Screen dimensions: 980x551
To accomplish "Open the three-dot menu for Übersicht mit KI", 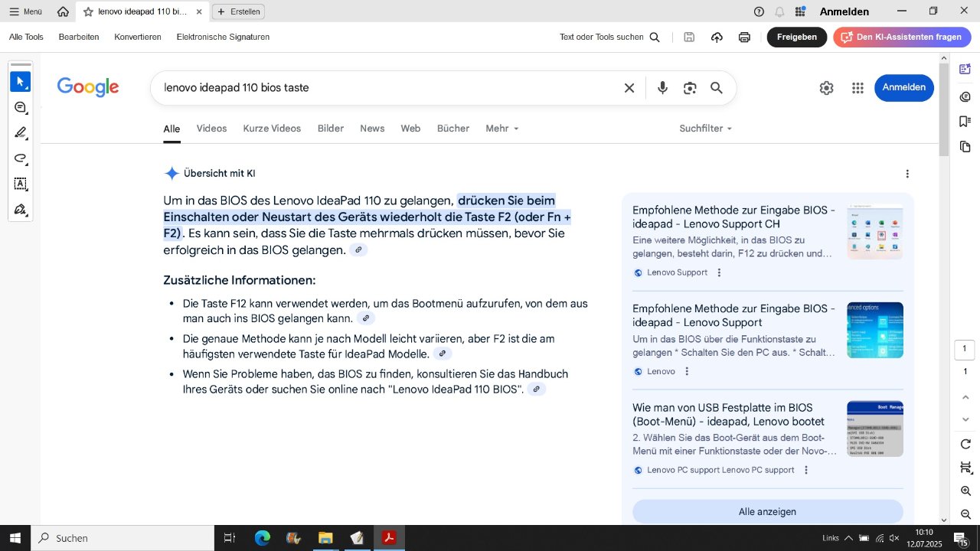I will tap(907, 174).
